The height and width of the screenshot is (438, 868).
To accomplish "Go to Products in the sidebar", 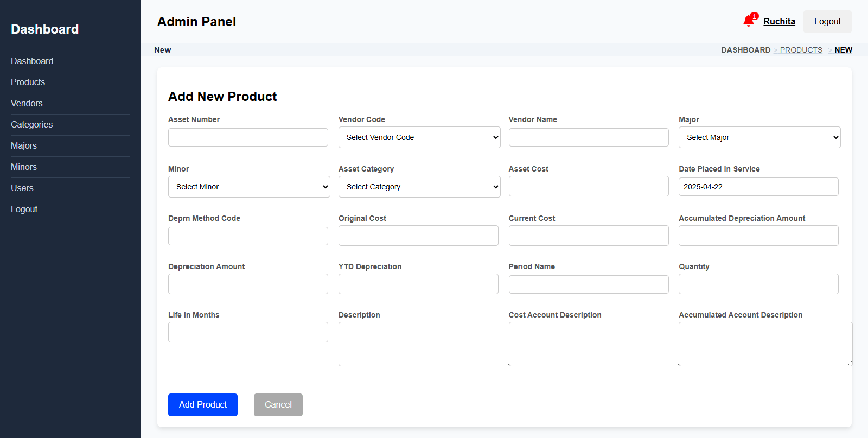I will pyautogui.click(x=28, y=82).
